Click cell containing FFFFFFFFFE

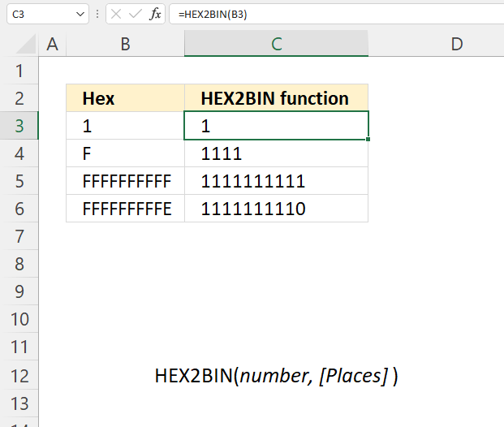point(125,209)
